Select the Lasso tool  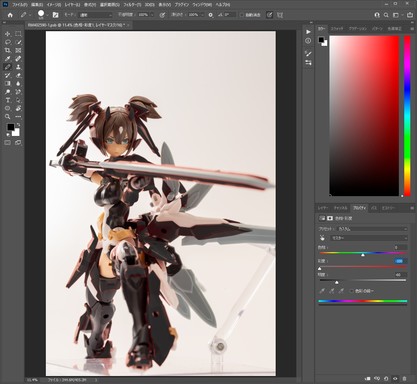[8, 42]
